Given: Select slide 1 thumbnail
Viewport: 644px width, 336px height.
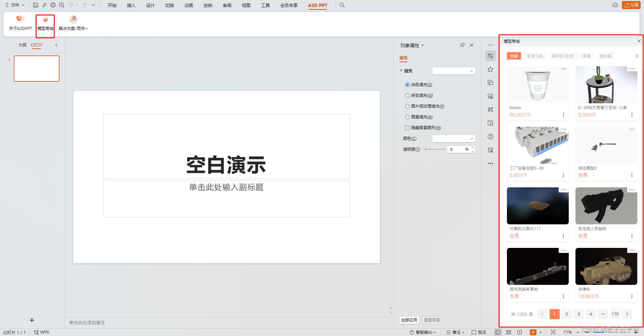Looking at the screenshot, I should pos(37,69).
